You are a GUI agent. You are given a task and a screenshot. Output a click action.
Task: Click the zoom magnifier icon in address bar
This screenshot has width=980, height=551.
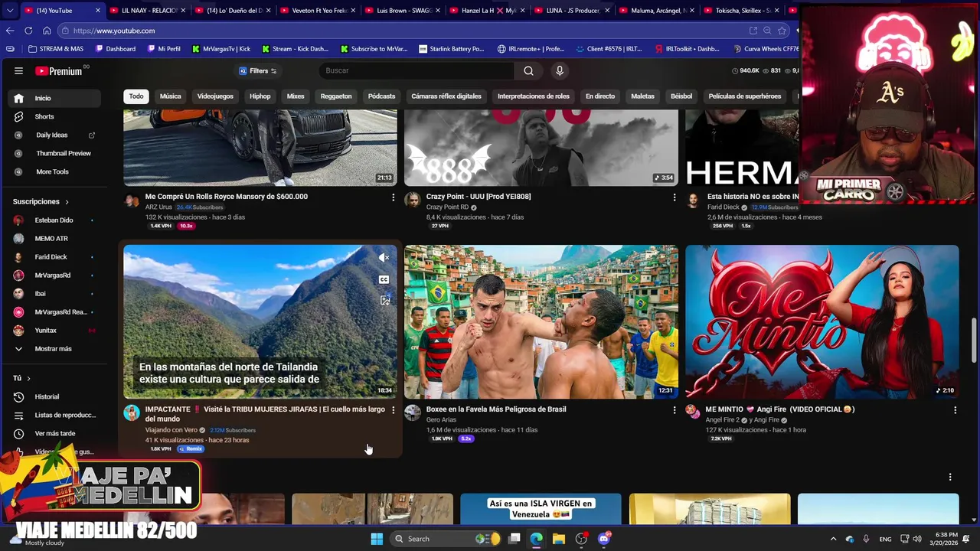point(767,31)
